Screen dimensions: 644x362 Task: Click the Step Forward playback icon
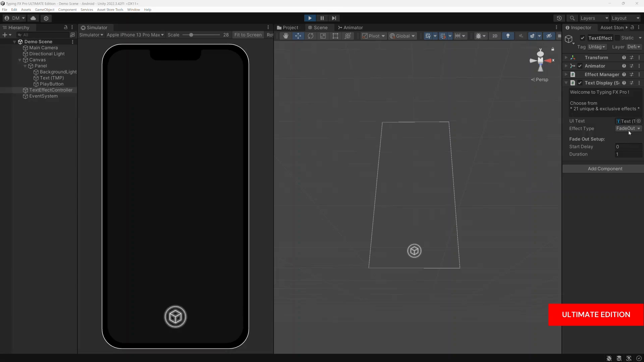(x=334, y=18)
